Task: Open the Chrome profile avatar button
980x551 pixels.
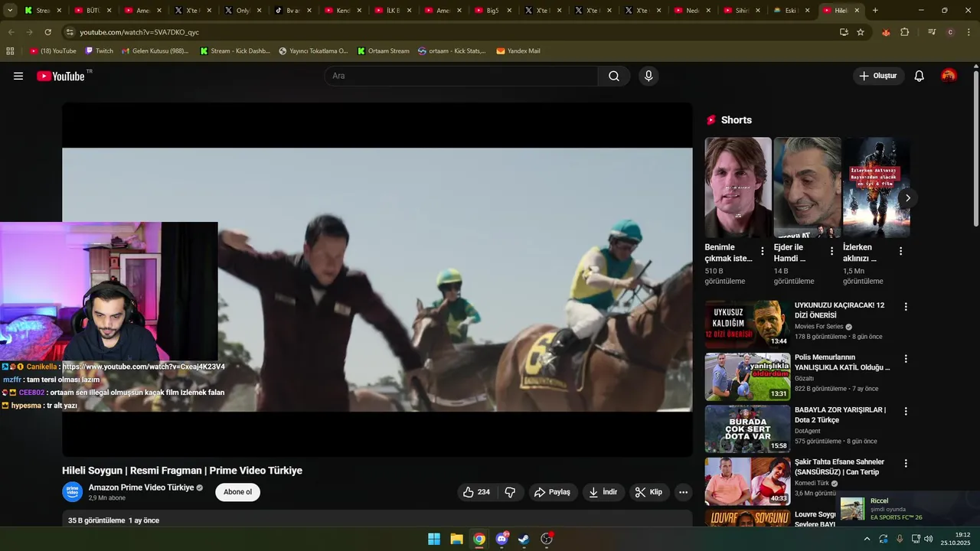Action: [950, 32]
